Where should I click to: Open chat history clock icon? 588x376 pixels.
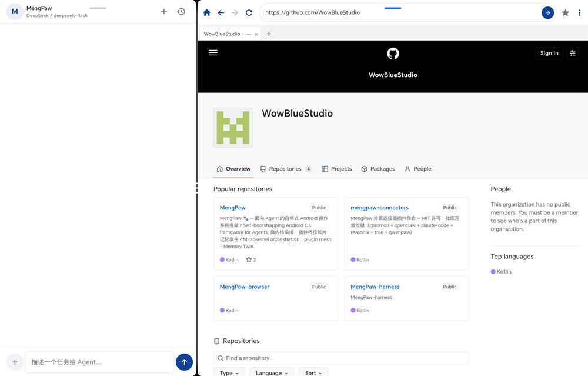pos(181,12)
